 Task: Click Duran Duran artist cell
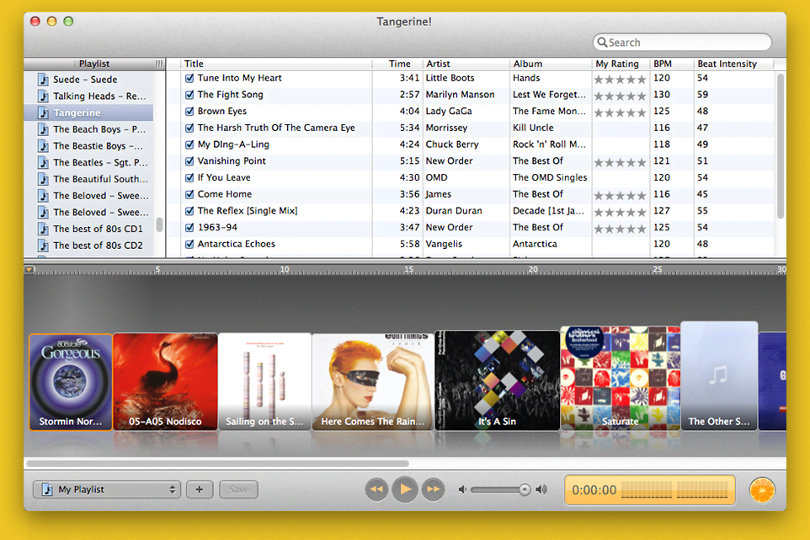[454, 211]
